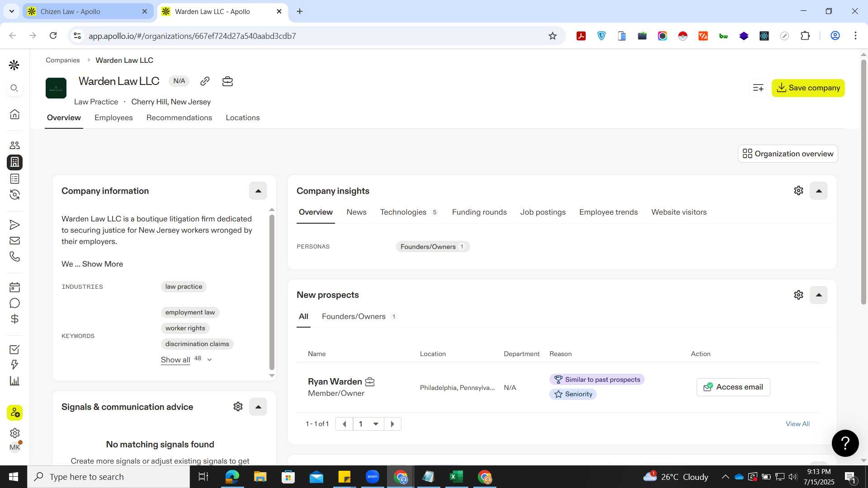Collapse Company insights panel
This screenshot has width=868, height=488.
coord(818,191)
